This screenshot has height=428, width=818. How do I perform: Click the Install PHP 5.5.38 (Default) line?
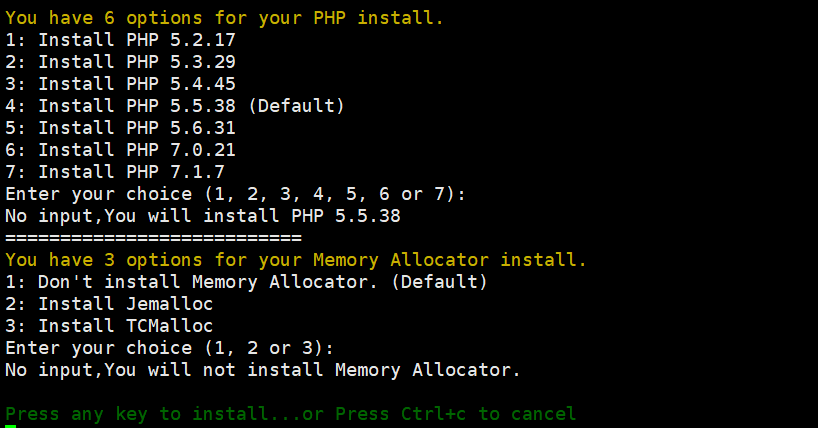click(175, 106)
